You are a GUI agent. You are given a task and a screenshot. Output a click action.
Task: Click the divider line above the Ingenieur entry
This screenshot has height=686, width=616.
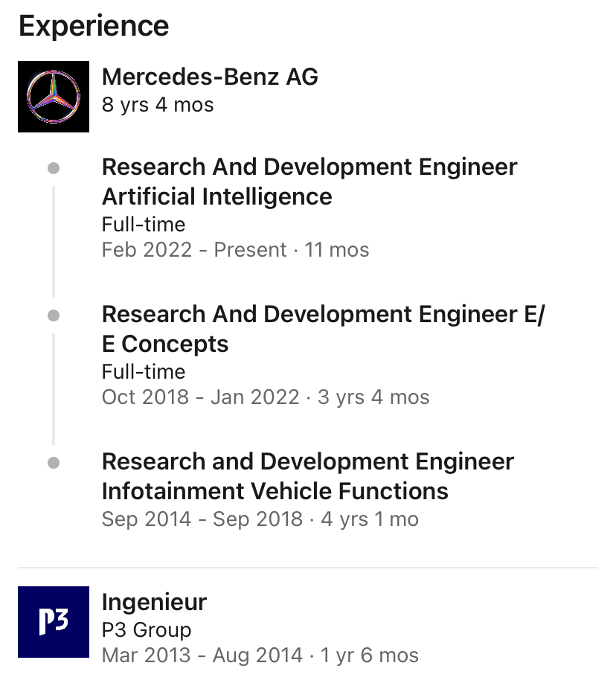(x=308, y=568)
